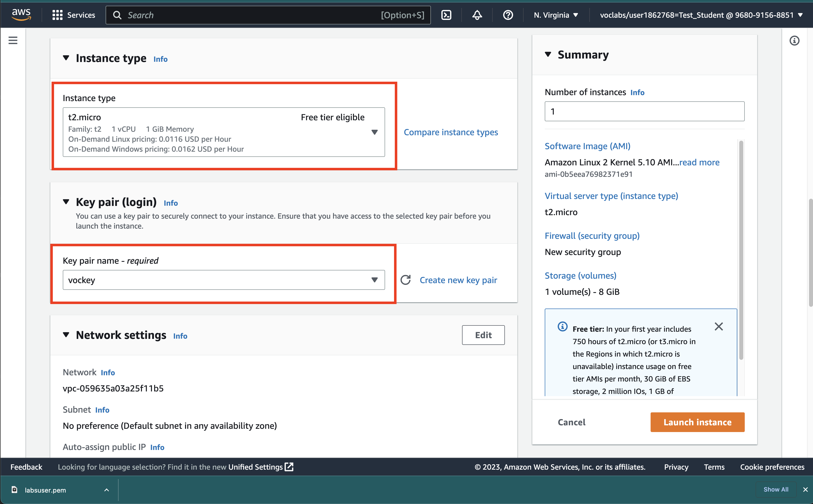Open labsuser.pem download options chevron

click(x=106, y=490)
